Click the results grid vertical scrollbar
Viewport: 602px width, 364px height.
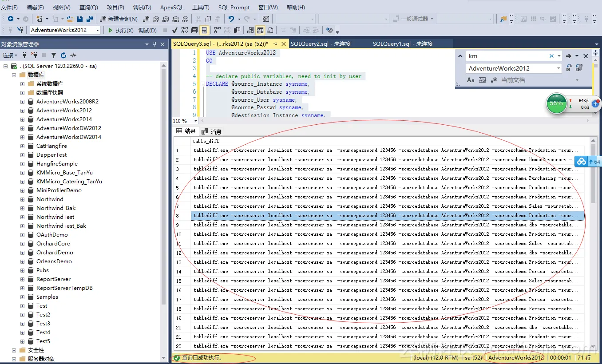tap(593, 244)
